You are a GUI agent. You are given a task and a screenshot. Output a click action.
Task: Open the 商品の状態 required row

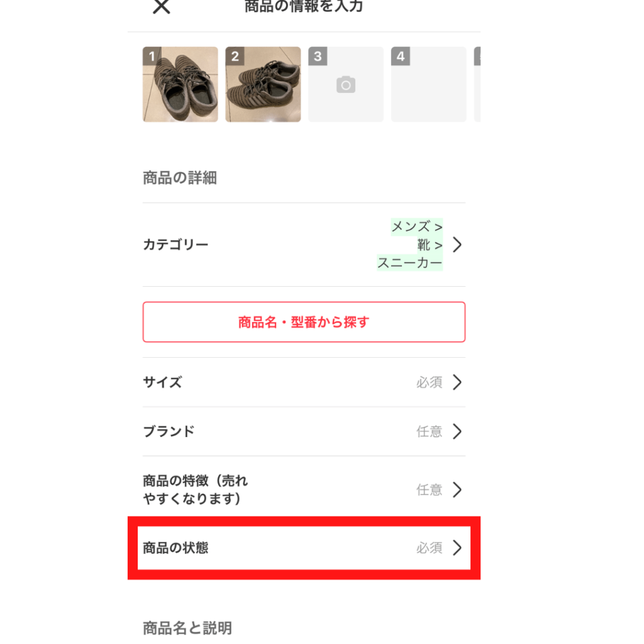[304, 548]
